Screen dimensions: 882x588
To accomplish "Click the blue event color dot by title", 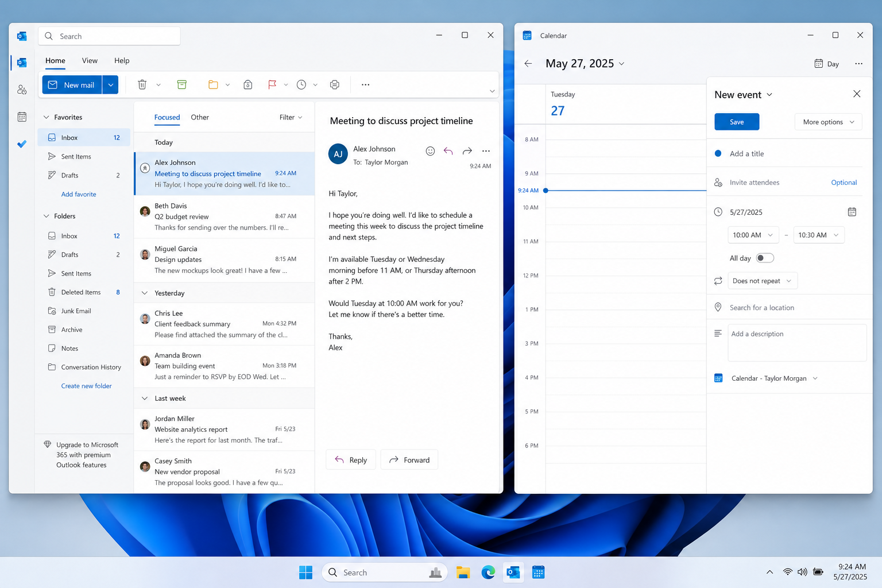I will pyautogui.click(x=718, y=153).
